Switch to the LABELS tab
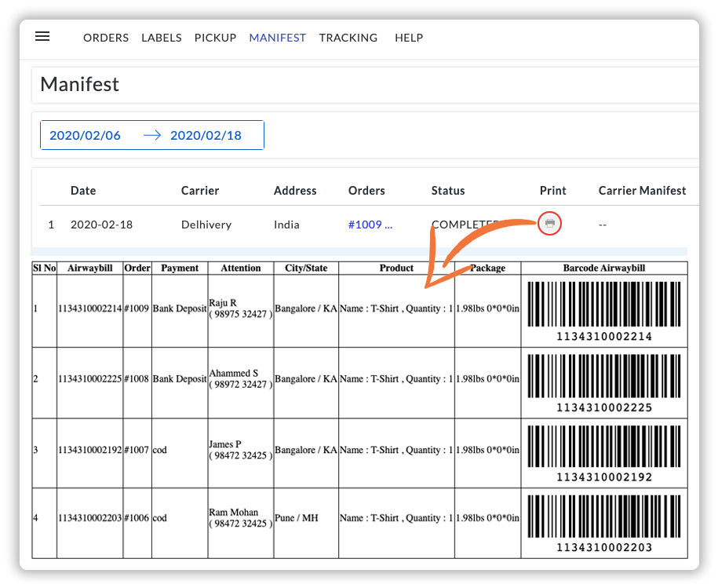Viewport: 718px width, 588px height. pyautogui.click(x=161, y=38)
